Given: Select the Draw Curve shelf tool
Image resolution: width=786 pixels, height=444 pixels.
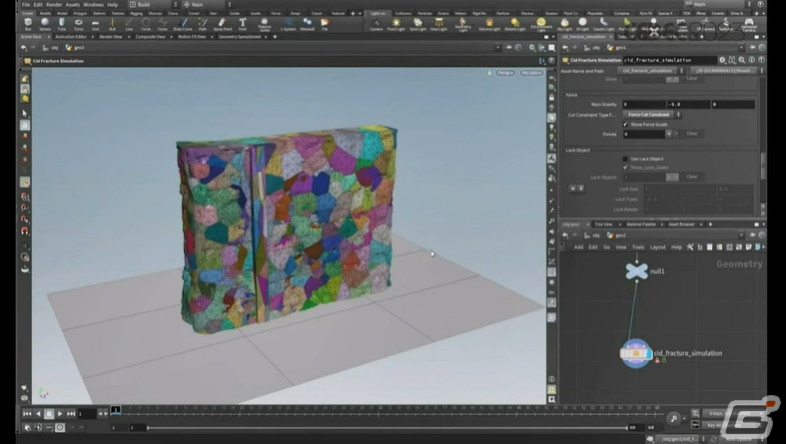Looking at the screenshot, I should 183,24.
